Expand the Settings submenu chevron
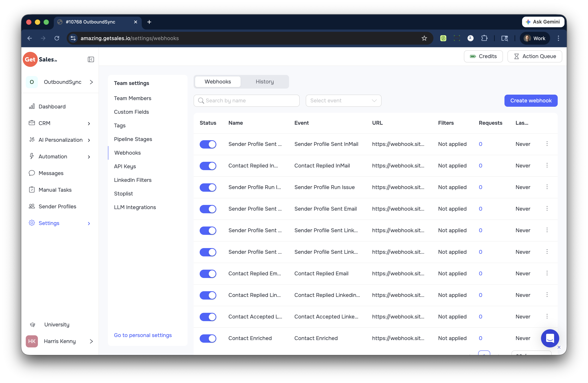 pyautogui.click(x=89, y=223)
